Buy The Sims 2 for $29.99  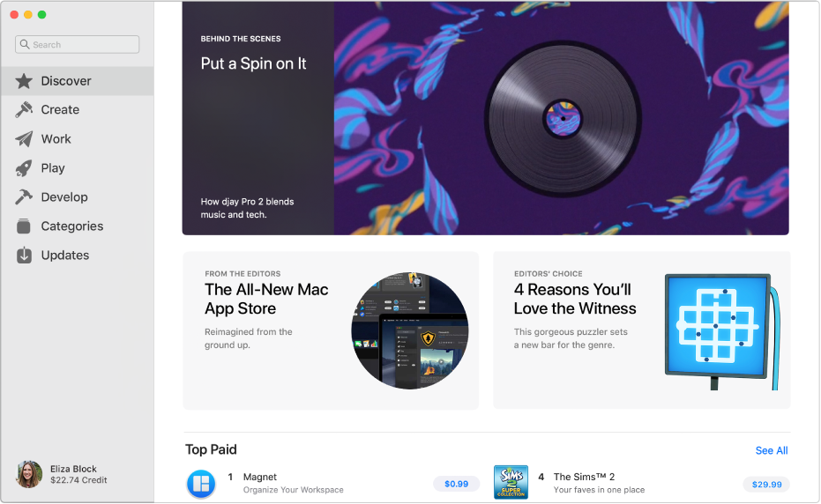766,485
